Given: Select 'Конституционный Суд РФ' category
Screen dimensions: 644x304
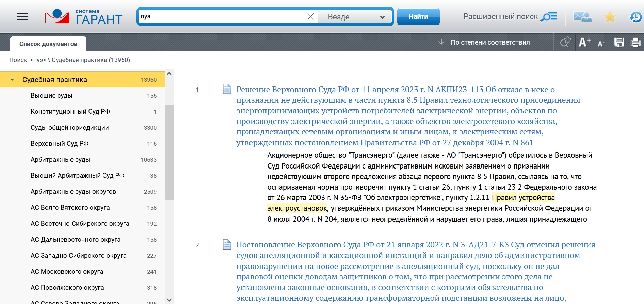Looking at the screenshot, I should tap(82, 112).
